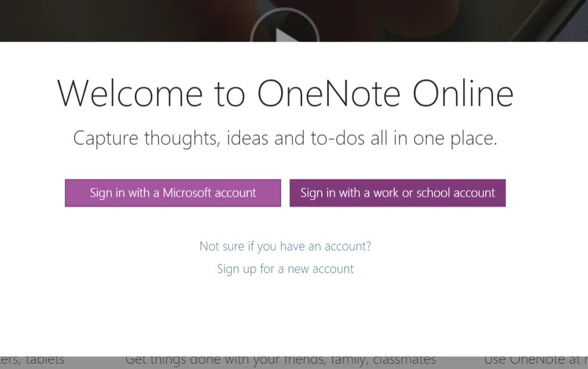Open the 'Not sure if you have an account?' link
Image resolution: width=588 pixels, height=369 pixels.
(x=285, y=246)
